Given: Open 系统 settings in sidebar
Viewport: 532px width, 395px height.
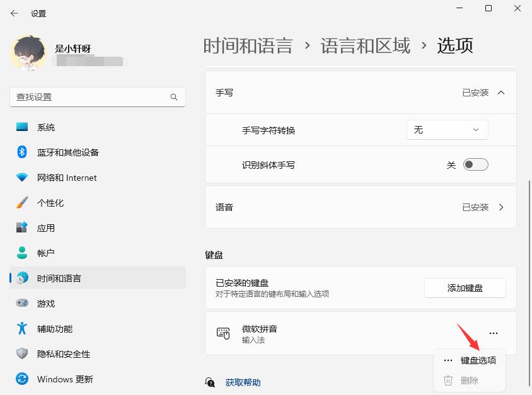Looking at the screenshot, I should 45,127.
